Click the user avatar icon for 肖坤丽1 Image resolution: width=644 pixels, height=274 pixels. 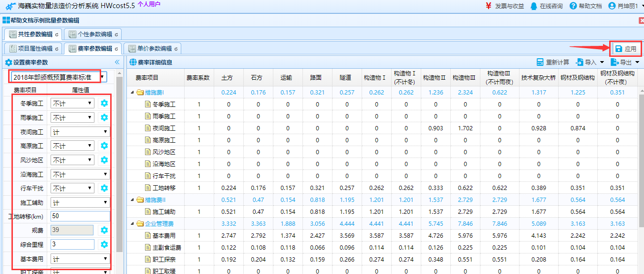tap(612, 6)
